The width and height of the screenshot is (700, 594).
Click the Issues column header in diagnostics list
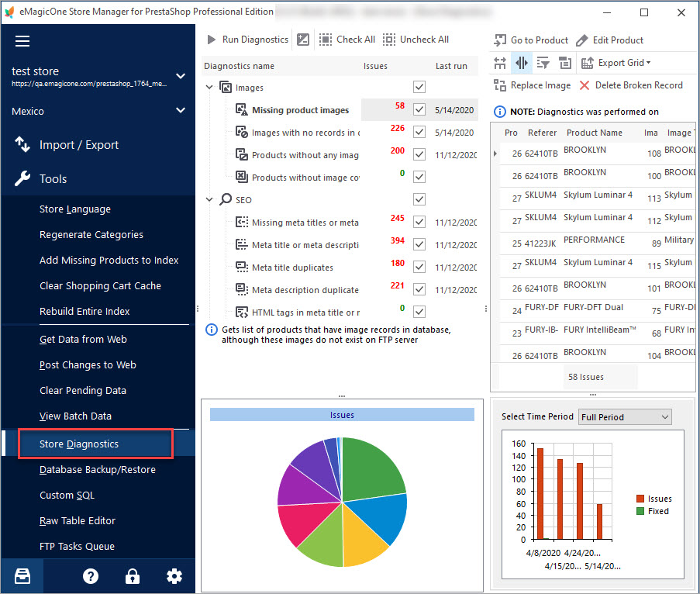pyautogui.click(x=375, y=66)
